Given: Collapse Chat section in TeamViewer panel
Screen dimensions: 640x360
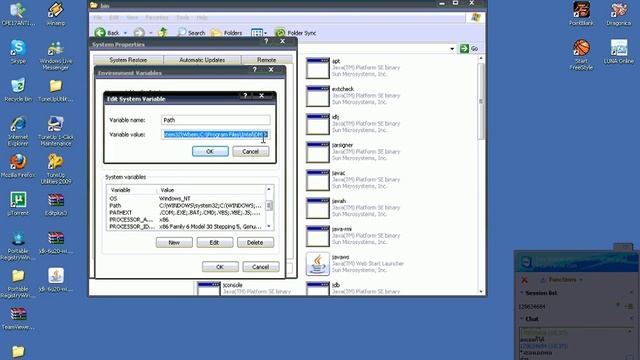Looking at the screenshot, I should [522, 319].
